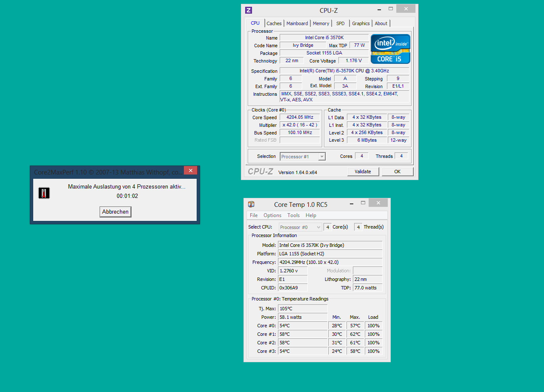Click the CPUID value 0x306A9
The image size is (544, 392).
[292, 288]
